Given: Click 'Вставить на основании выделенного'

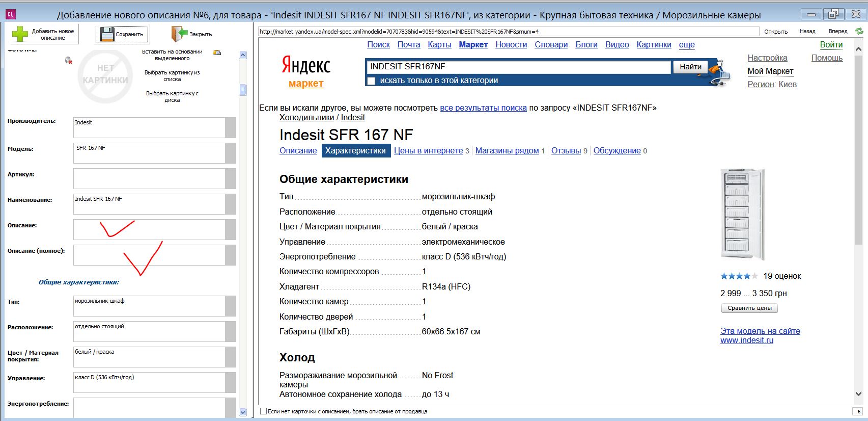Looking at the screenshot, I should tap(172, 55).
